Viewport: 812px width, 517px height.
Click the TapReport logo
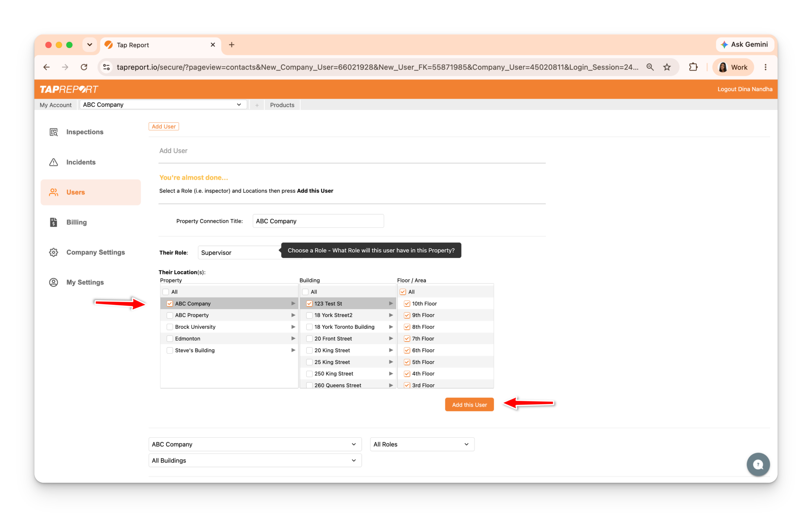(69, 89)
